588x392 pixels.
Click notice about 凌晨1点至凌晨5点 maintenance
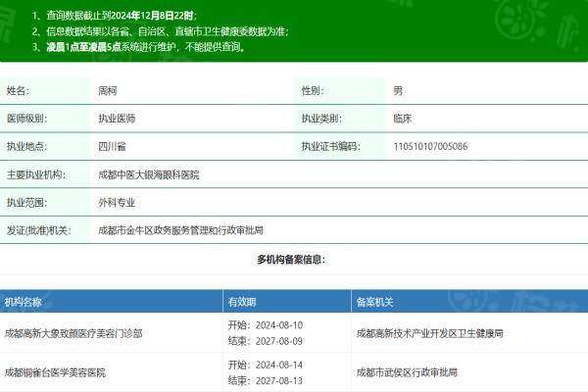click(x=138, y=47)
